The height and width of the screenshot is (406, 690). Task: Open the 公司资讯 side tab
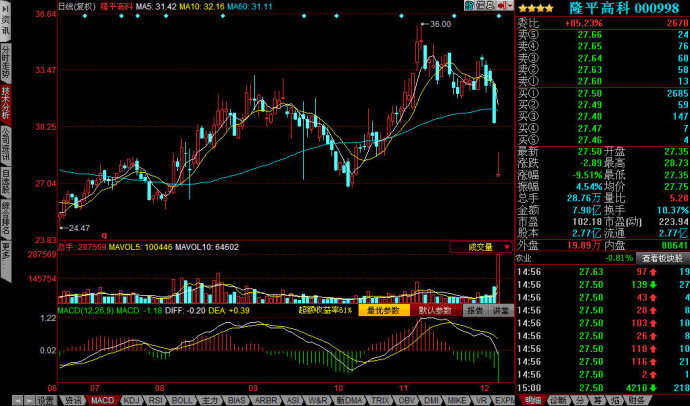(x=6, y=145)
